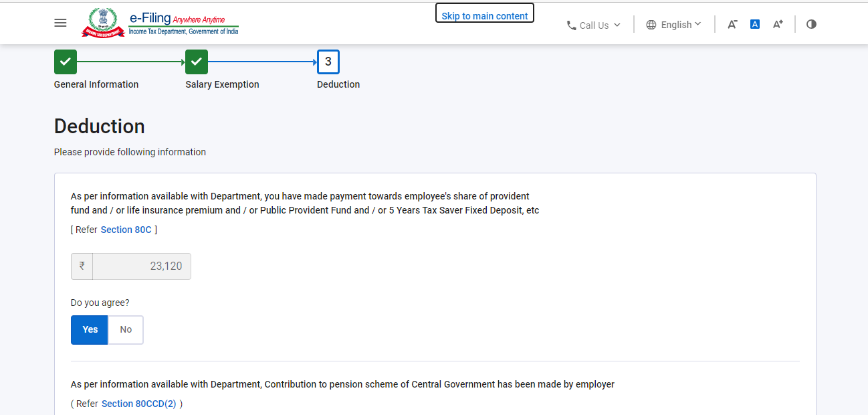Click the Income Tax Department emblem logo
This screenshot has height=415, width=868.
(102, 23)
